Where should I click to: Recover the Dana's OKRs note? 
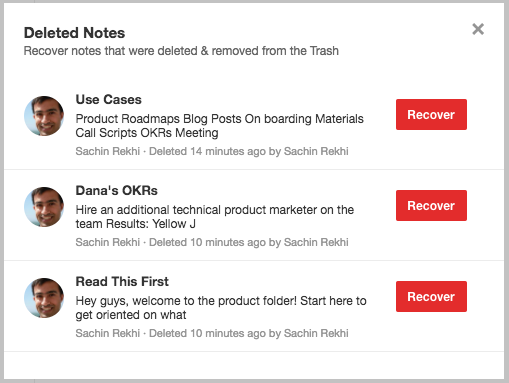click(431, 205)
